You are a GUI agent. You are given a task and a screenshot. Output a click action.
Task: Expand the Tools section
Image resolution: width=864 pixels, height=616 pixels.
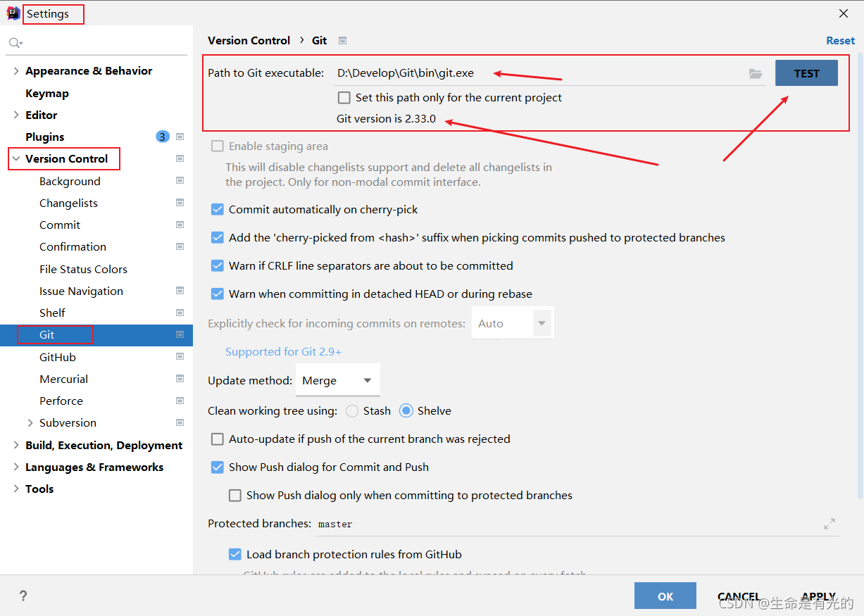(x=16, y=489)
